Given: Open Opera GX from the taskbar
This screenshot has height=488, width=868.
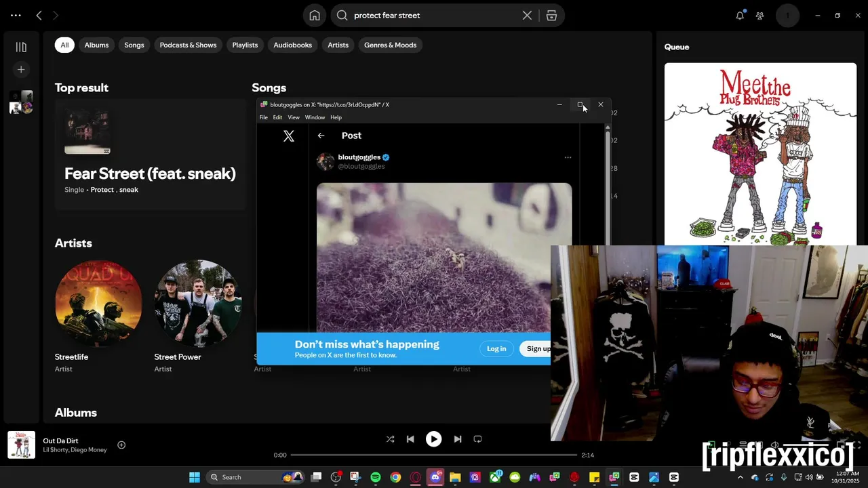Looking at the screenshot, I should pos(415,477).
